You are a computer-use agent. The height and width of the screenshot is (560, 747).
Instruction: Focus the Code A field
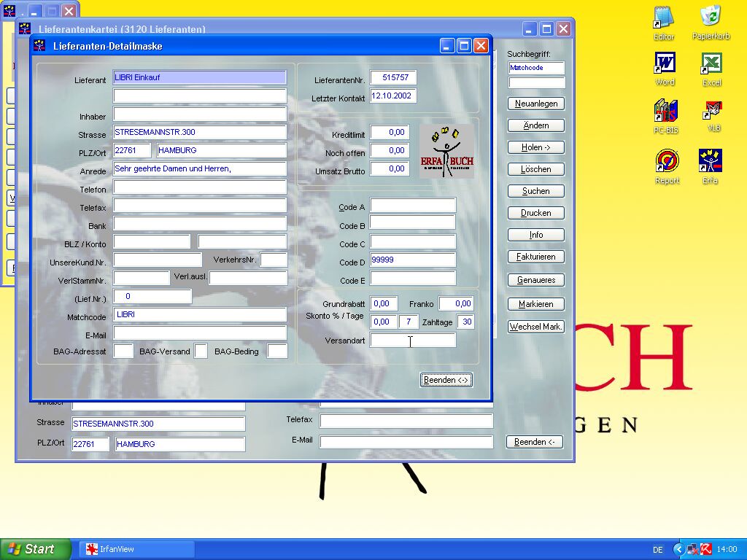pos(413,205)
